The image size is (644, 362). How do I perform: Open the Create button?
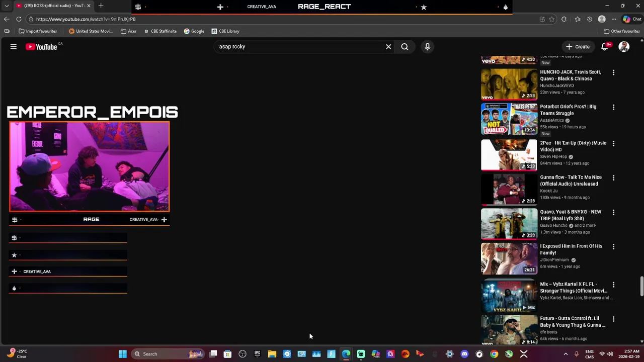(x=578, y=47)
